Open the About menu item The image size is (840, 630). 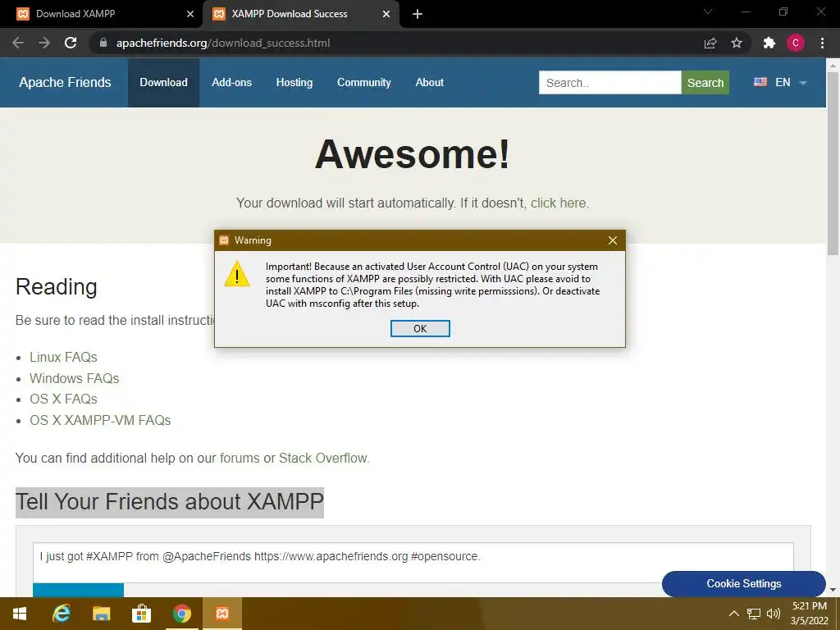coord(429,83)
